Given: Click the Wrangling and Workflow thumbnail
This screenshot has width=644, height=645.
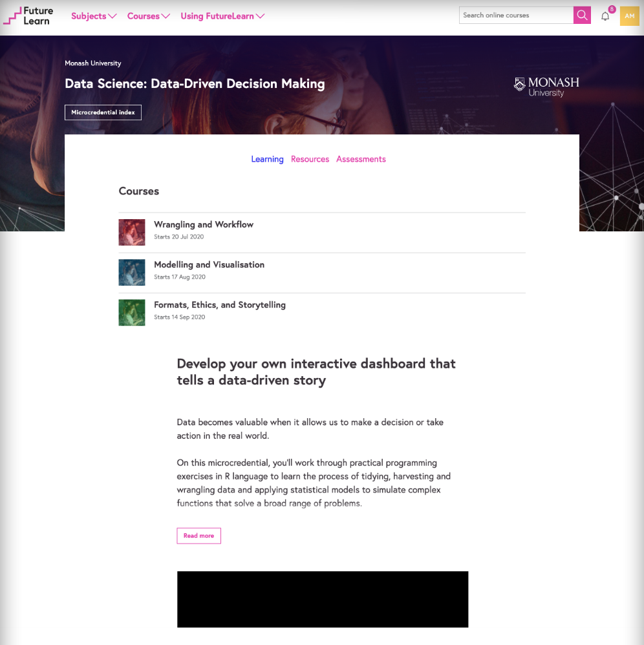Looking at the screenshot, I should tap(132, 233).
